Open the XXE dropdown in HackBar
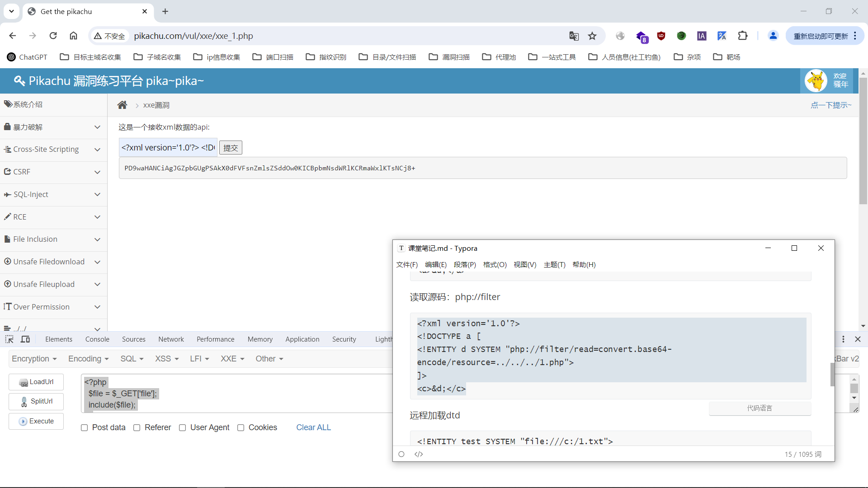Screen dimensions: 868x488 tap(232, 359)
